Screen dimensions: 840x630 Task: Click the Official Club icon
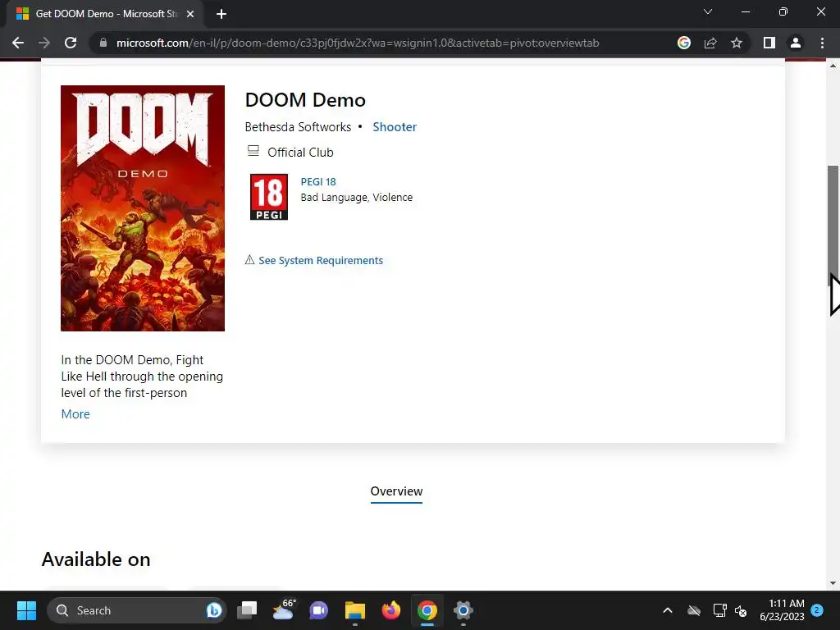pos(253,151)
